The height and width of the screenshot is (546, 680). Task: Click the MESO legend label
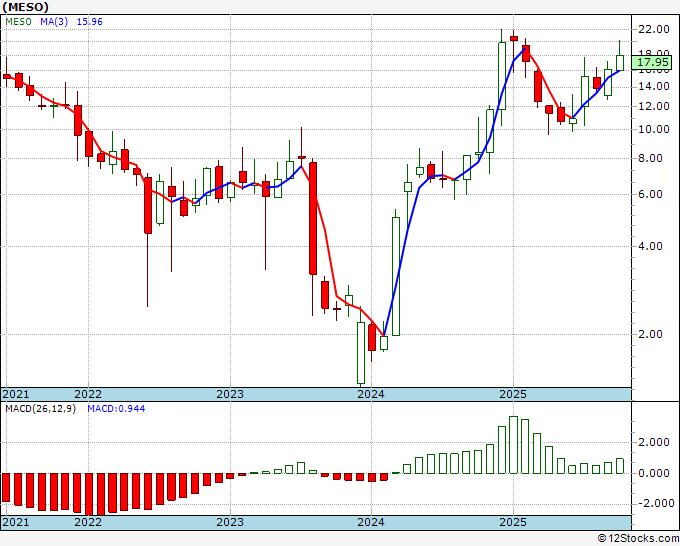coord(18,21)
